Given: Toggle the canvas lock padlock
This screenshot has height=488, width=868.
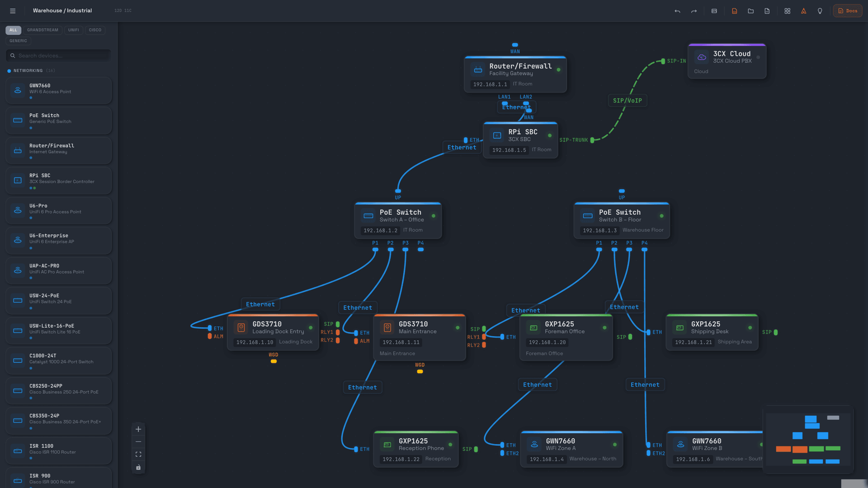Looking at the screenshot, I should pyautogui.click(x=138, y=467).
